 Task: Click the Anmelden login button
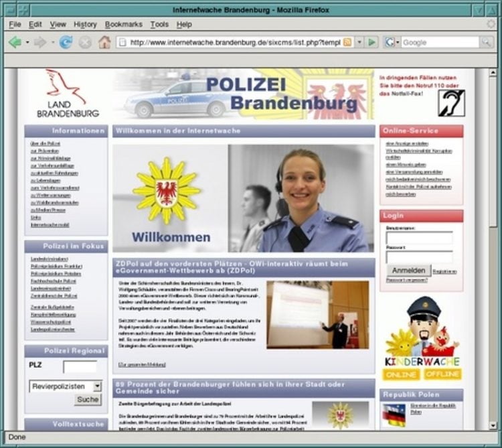(x=409, y=271)
